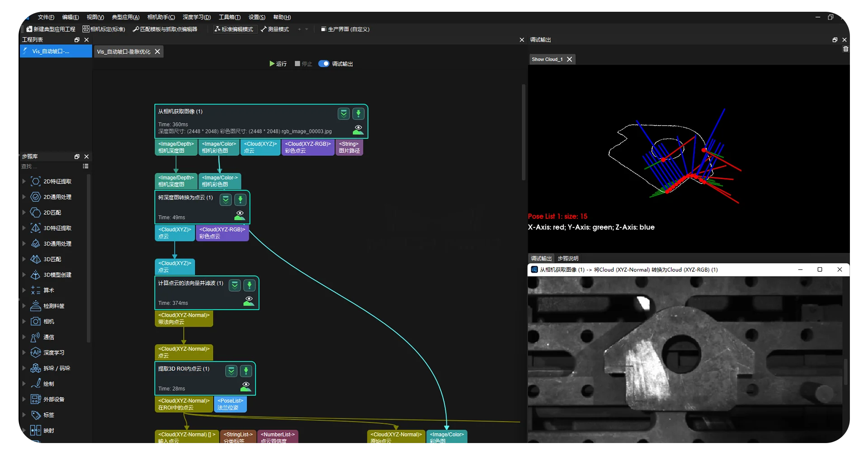Screen dimensions: 868x453
Task: Open 匹配模板与抓取点编辑器
Action: pos(165,29)
